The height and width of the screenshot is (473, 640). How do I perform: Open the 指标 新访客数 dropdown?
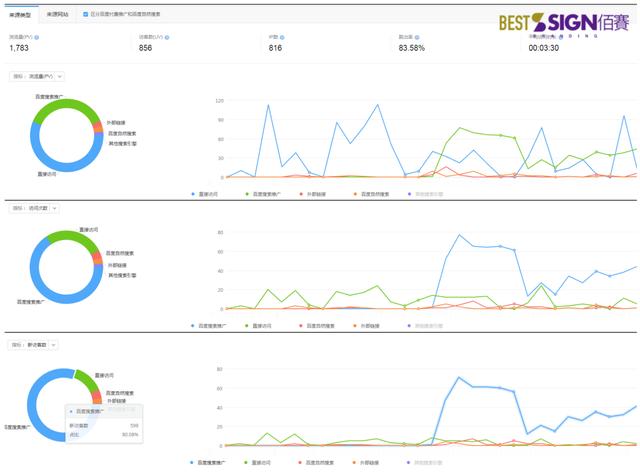coord(33,345)
